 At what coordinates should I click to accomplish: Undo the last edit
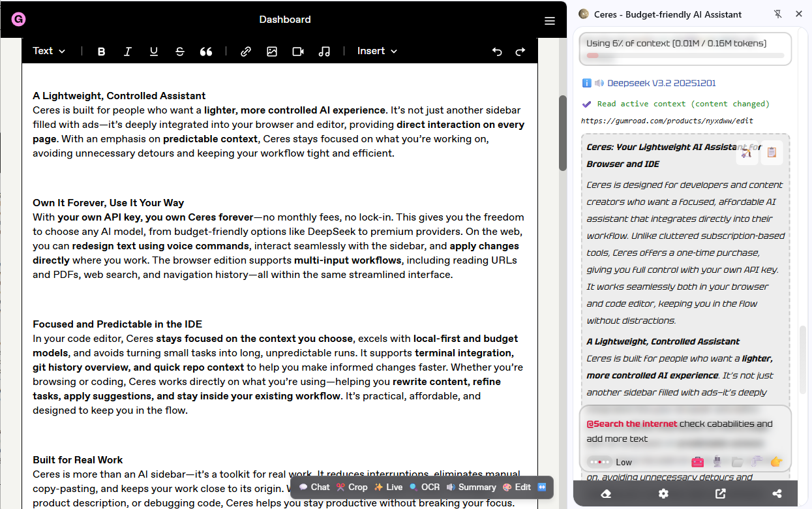click(496, 51)
